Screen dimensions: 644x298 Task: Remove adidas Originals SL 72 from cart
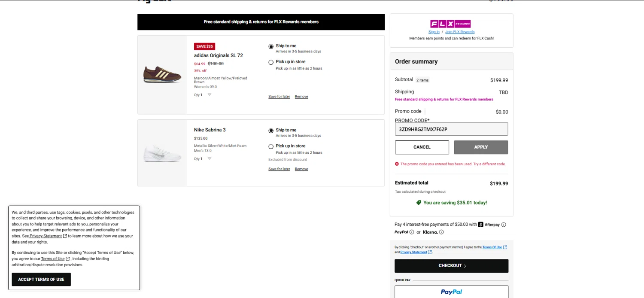click(x=301, y=97)
